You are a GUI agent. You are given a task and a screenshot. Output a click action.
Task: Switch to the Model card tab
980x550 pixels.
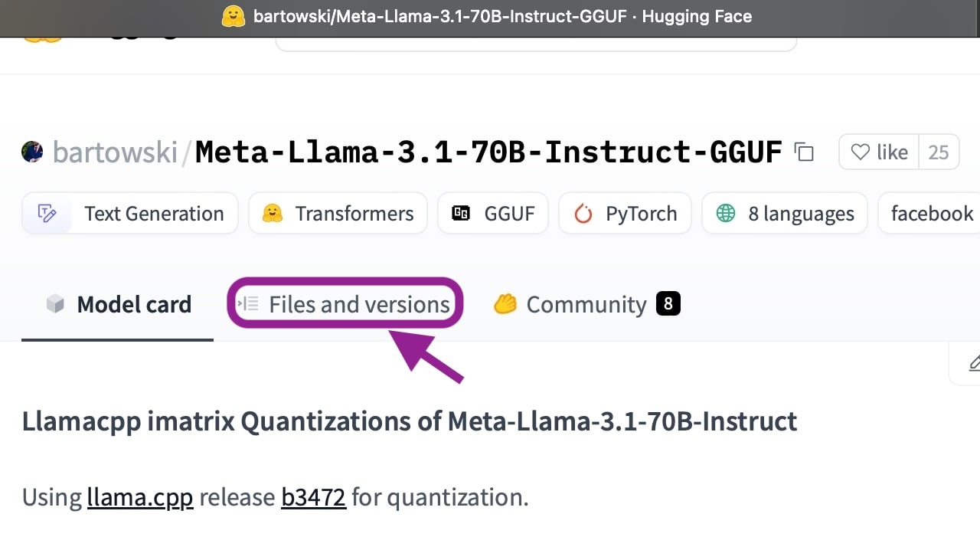(118, 305)
